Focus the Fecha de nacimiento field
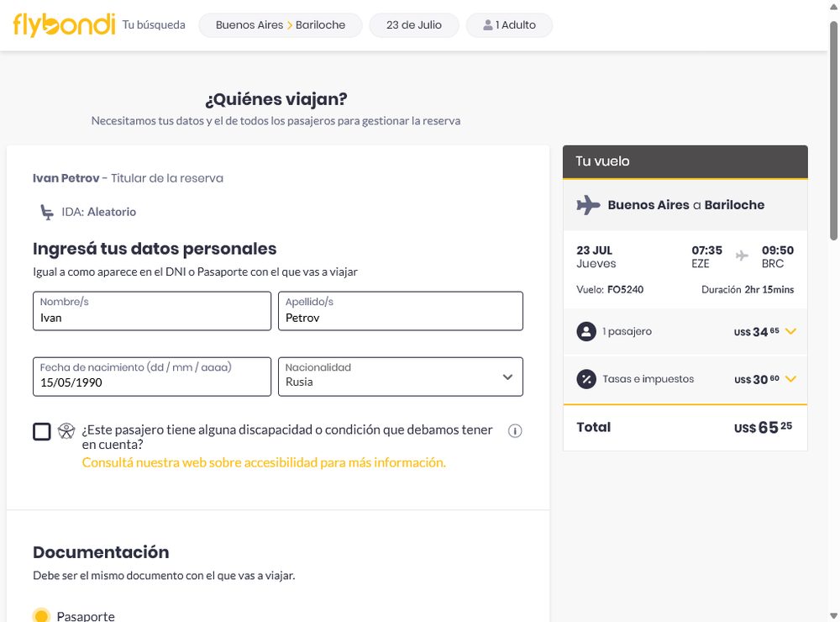 point(152,377)
